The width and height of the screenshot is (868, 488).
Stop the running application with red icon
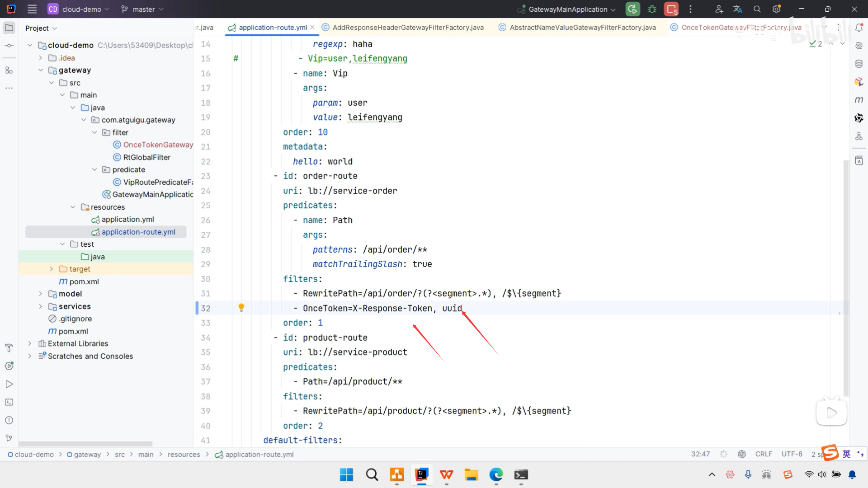671,9
